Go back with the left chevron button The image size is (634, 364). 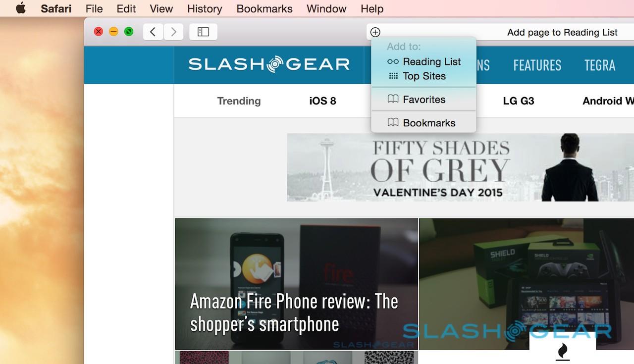[153, 32]
